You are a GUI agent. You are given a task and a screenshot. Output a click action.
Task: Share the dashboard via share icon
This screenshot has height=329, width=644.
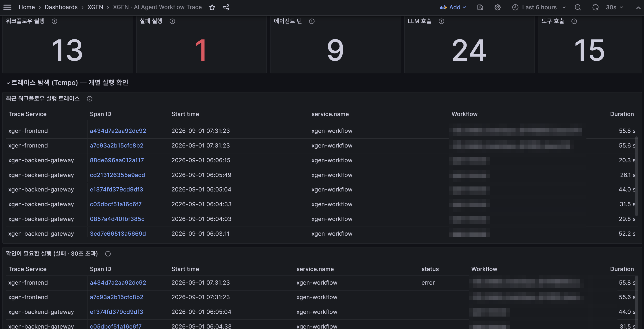pos(226,7)
